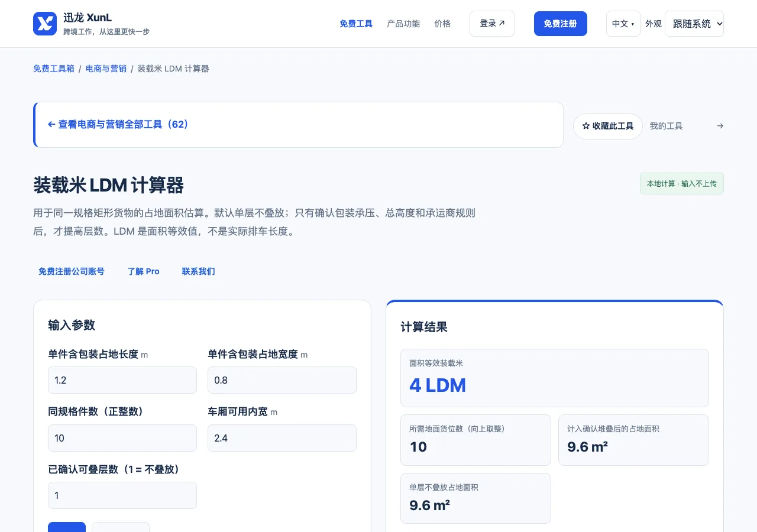Viewport: 757px width, 532px height.
Task: Click the 收藏此工具 star button
Action: (x=608, y=126)
